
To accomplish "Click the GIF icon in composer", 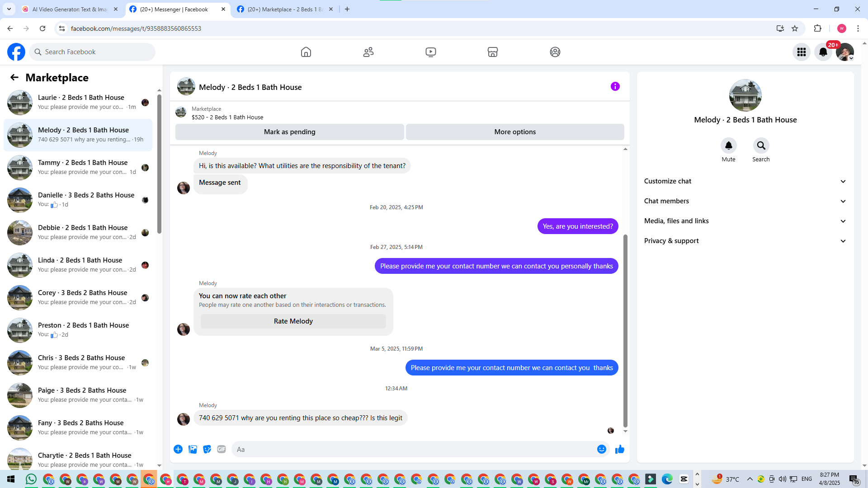I will 221,449.
